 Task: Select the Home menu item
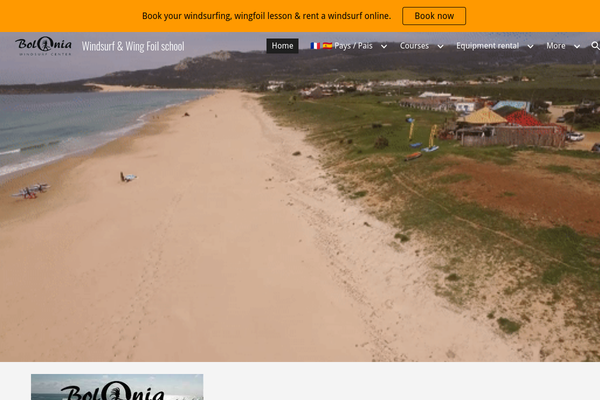click(x=282, y=46)
